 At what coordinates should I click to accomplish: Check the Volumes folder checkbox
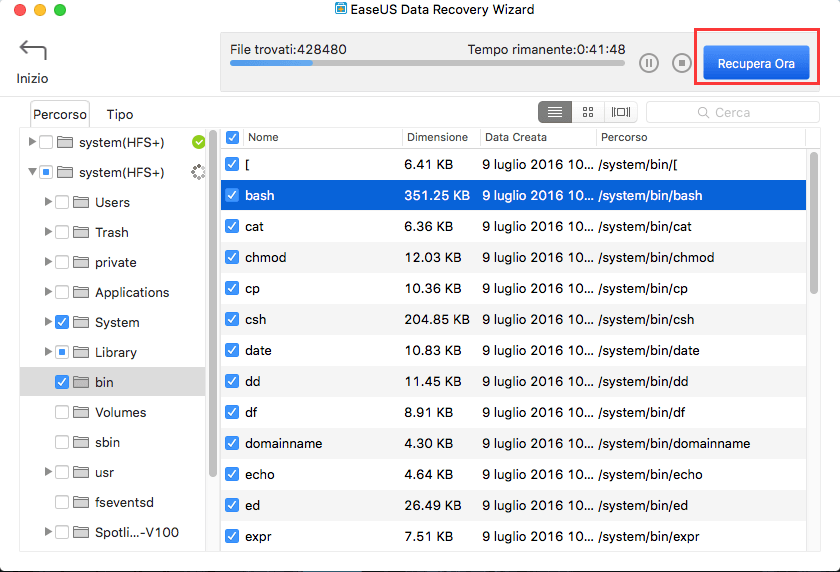pos(62,412)
